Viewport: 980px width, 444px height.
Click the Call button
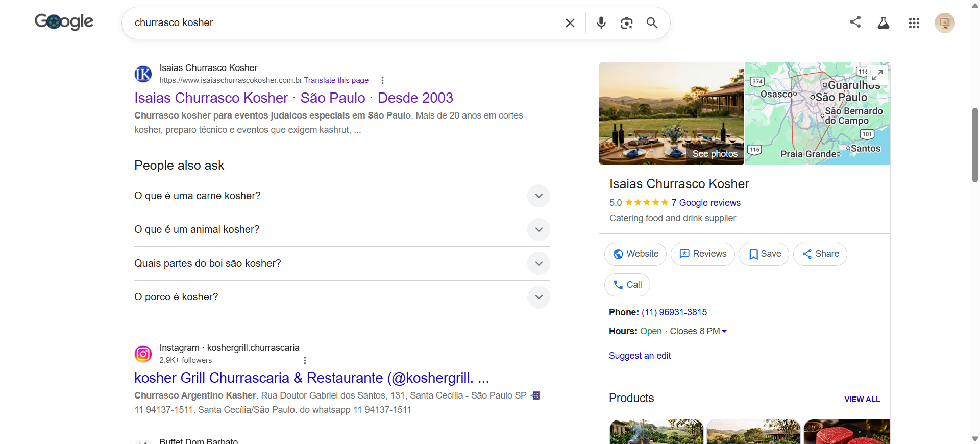pos(627,285)
